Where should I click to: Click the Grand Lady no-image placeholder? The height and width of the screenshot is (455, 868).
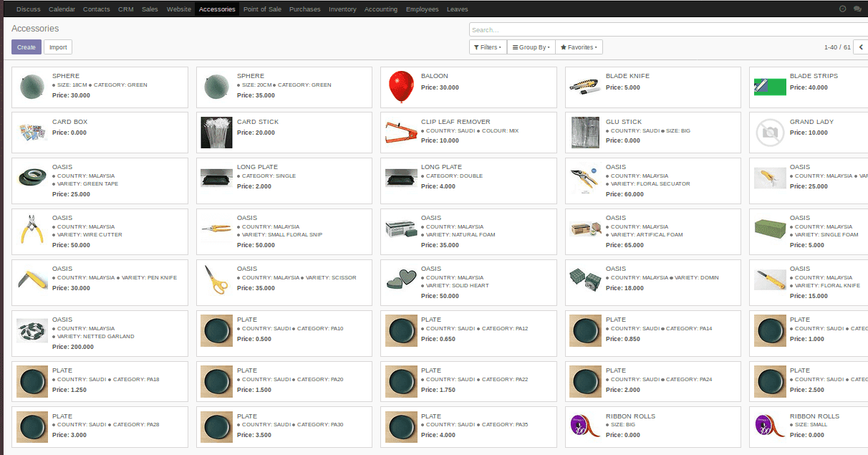[x=770, y=133]
